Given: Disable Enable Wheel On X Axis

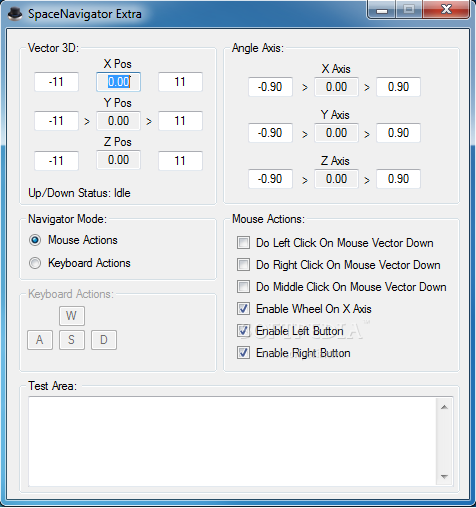Looking at the screenshot, I should pyautogui.click(x=243, y=309).
